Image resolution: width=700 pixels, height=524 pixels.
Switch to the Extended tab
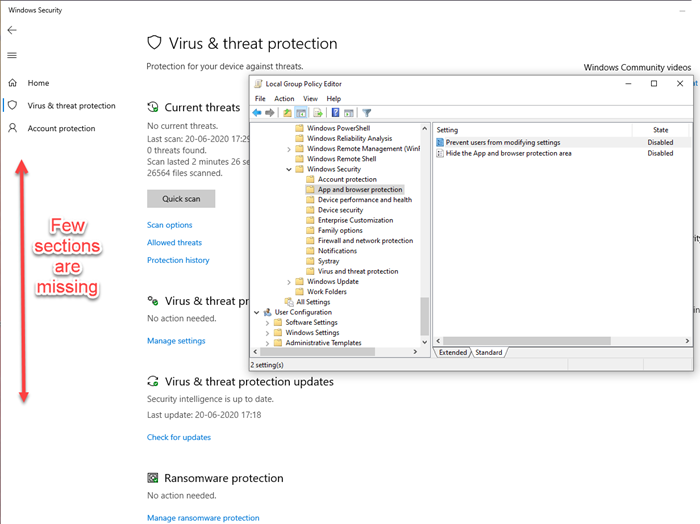(x=453, y=352)
